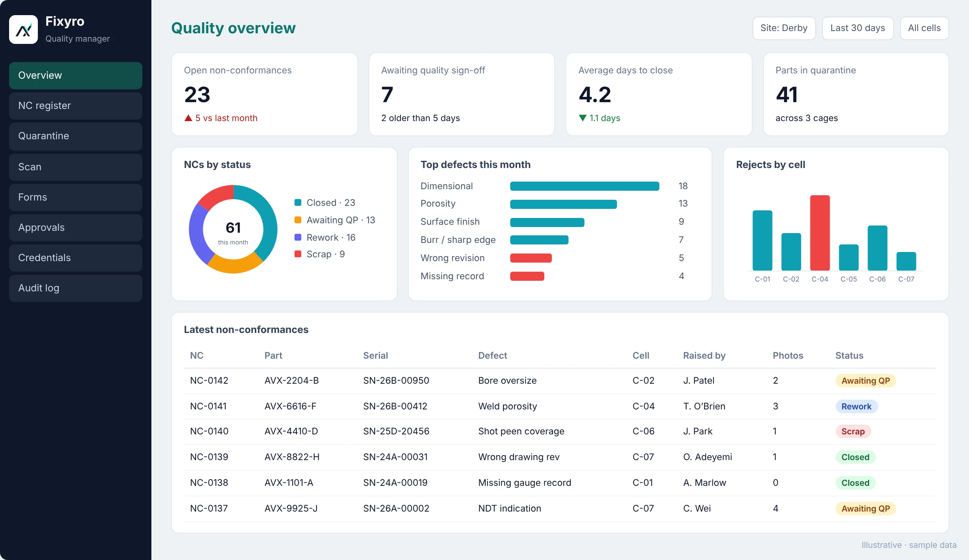Click the C-07 rejects bar
Viewport: 969px width, 560px height.
[x=906, y=261]
